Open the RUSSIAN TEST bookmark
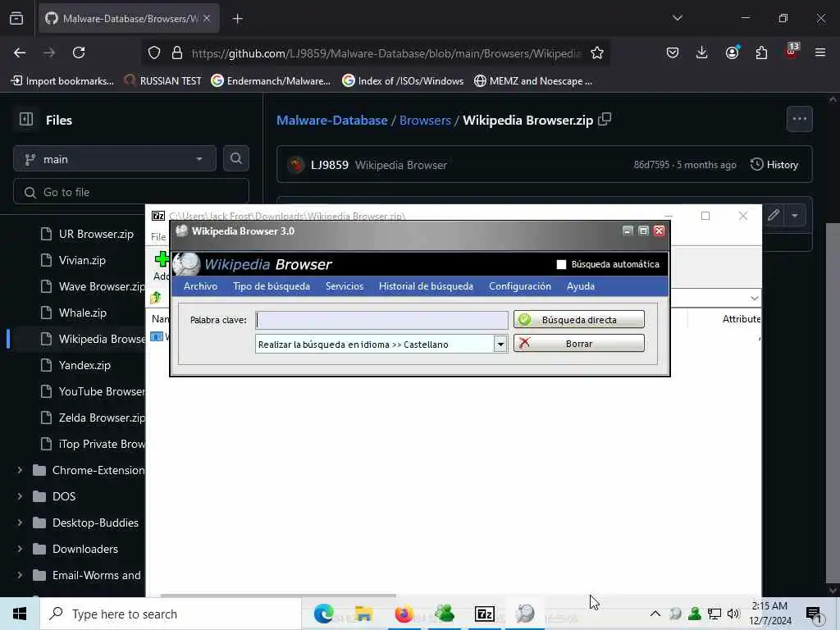This screenshot has height=630, width=840. (163, 81)
